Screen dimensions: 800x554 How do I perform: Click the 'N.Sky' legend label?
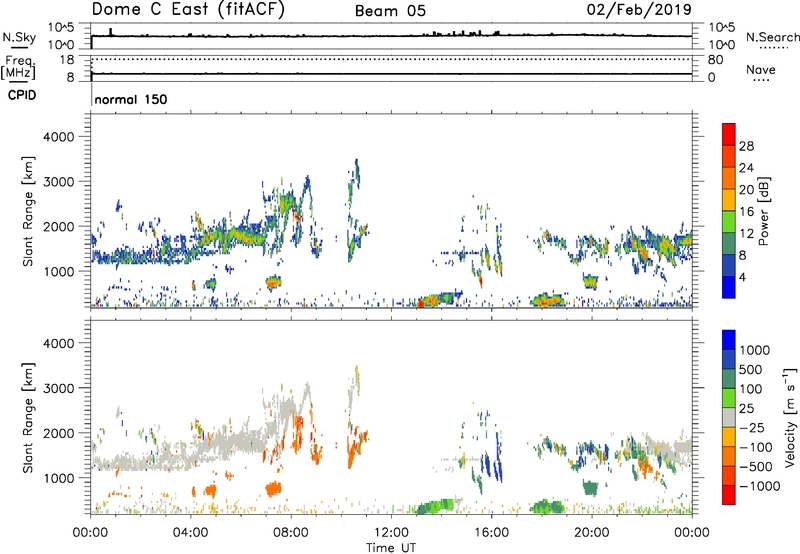[x=19, y=37]
